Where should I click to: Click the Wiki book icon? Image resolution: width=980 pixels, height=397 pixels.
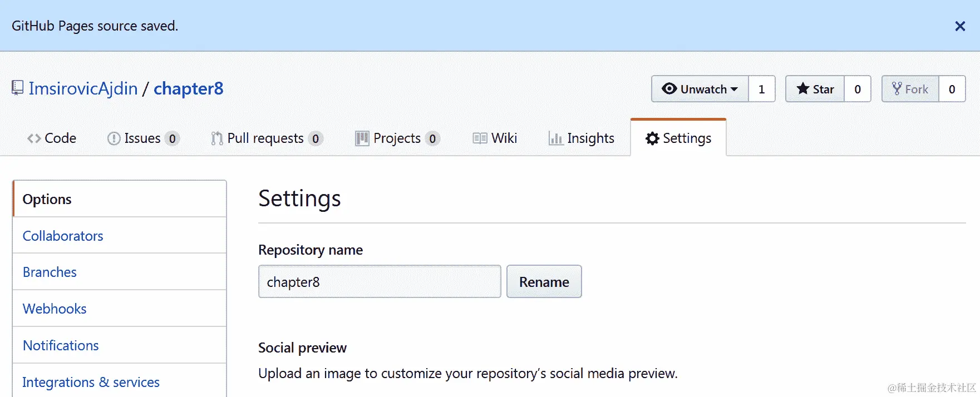480,138
